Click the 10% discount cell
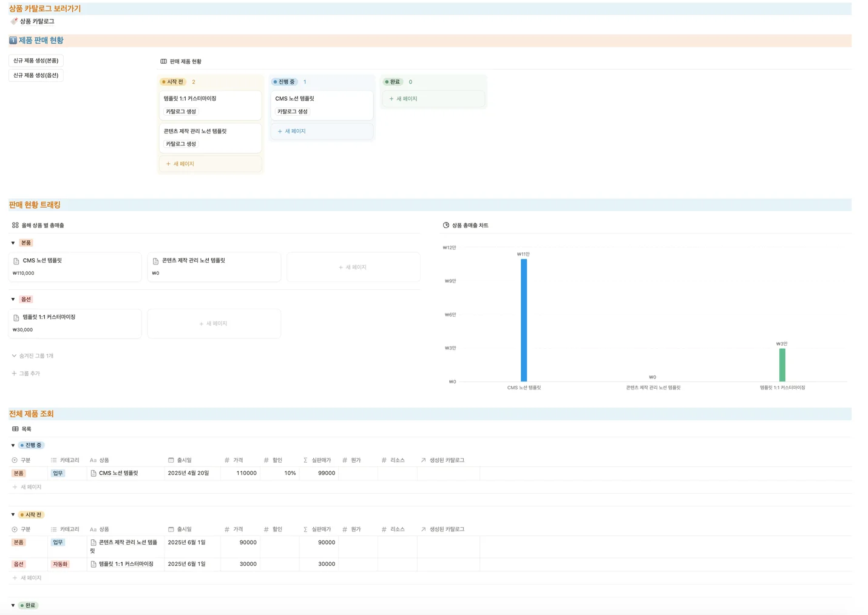 tap(280, 473)
